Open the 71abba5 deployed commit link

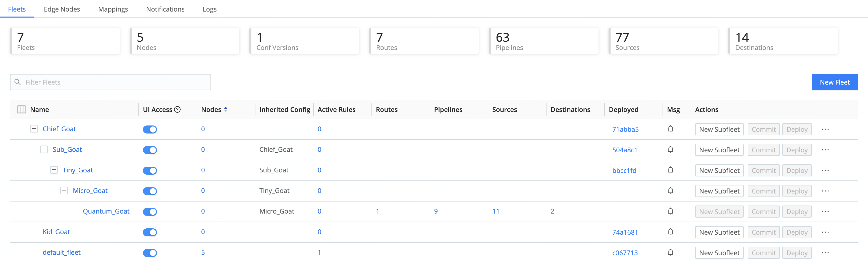[625, 129]
